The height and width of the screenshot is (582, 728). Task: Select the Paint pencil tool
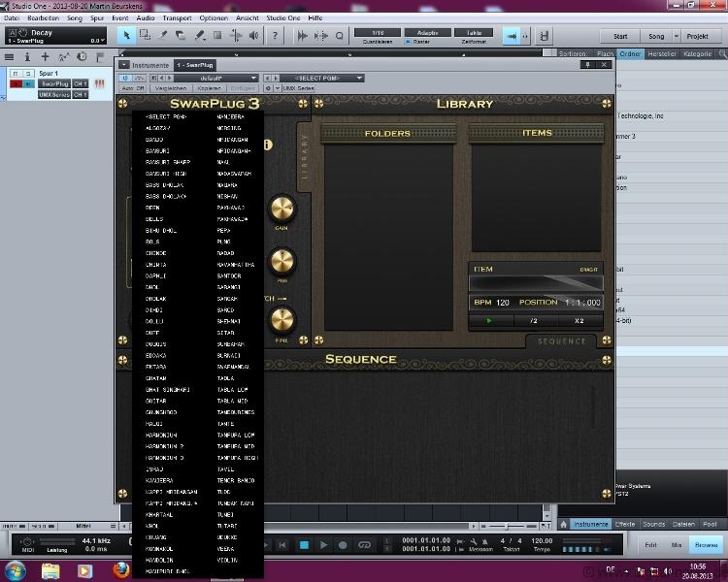(200, 35)
